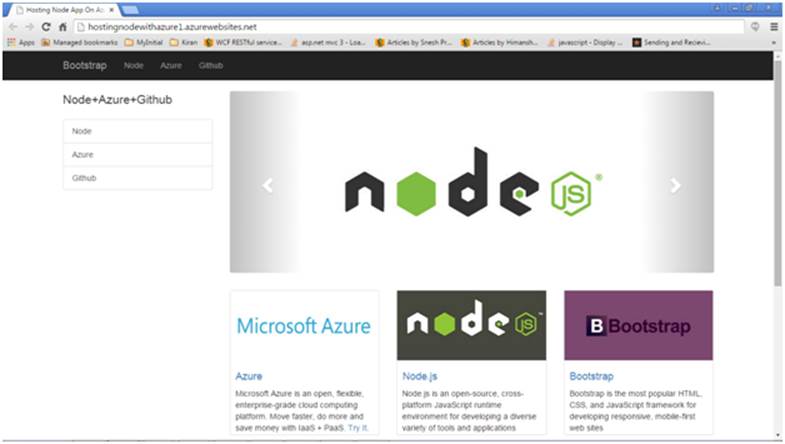Open the MyInitial bookmarks folder
785x444 pixels.
(x=144, y=43)
